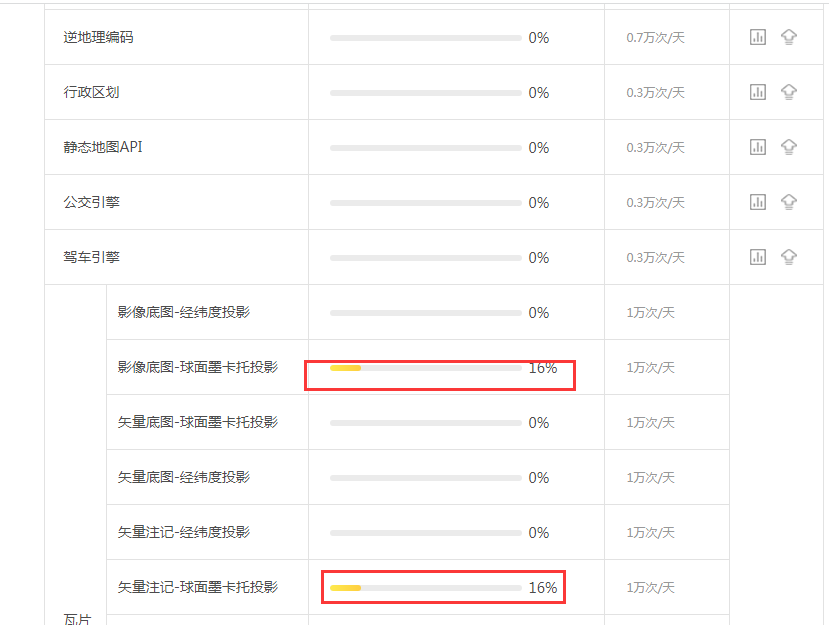Click the 16% value for 矢量注记-球面墨卡托投影
Viewport: 829px width, 625px height.
coord(543,588)
